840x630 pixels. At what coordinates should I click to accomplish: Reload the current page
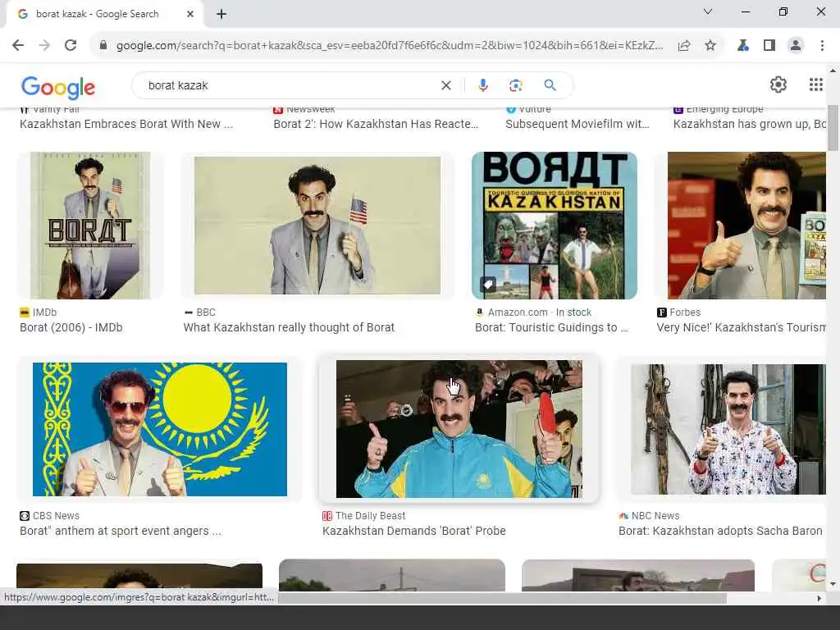coord(71,46)
